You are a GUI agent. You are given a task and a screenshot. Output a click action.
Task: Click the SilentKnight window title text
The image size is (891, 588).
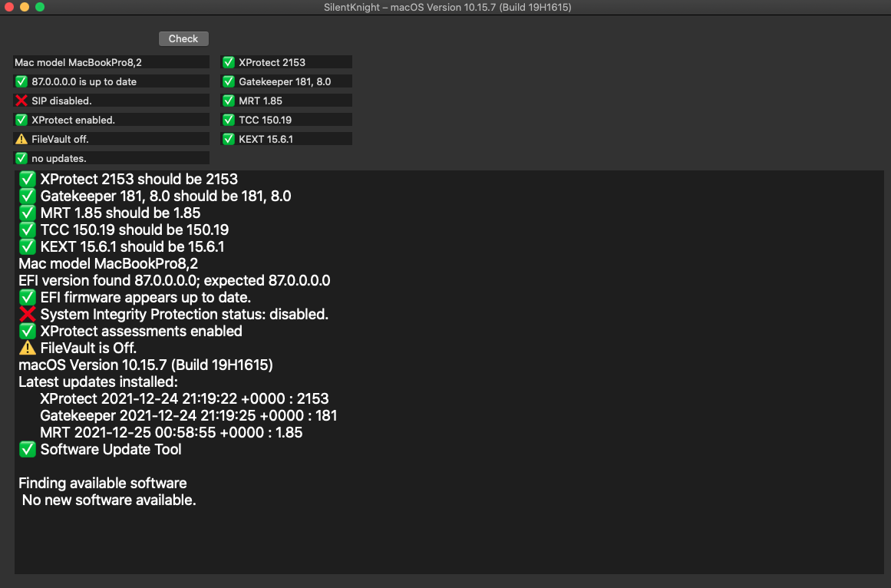click(447, 8)
